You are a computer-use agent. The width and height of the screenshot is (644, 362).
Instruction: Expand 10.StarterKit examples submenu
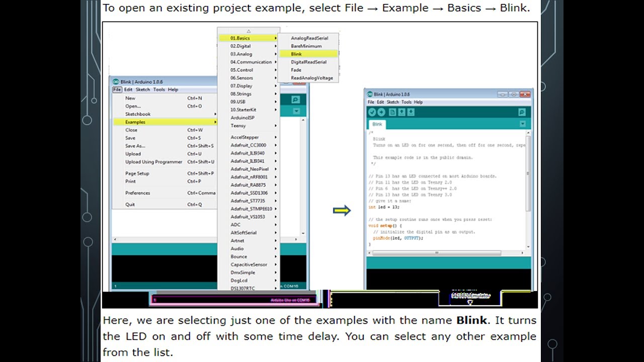click(x=249, y=110)
